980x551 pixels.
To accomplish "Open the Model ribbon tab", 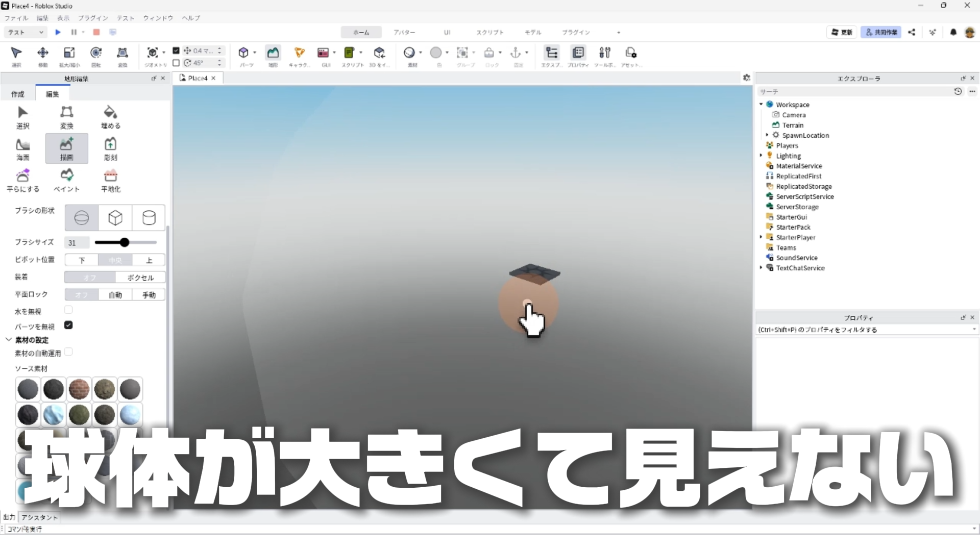I will click(x=532, y=32).
